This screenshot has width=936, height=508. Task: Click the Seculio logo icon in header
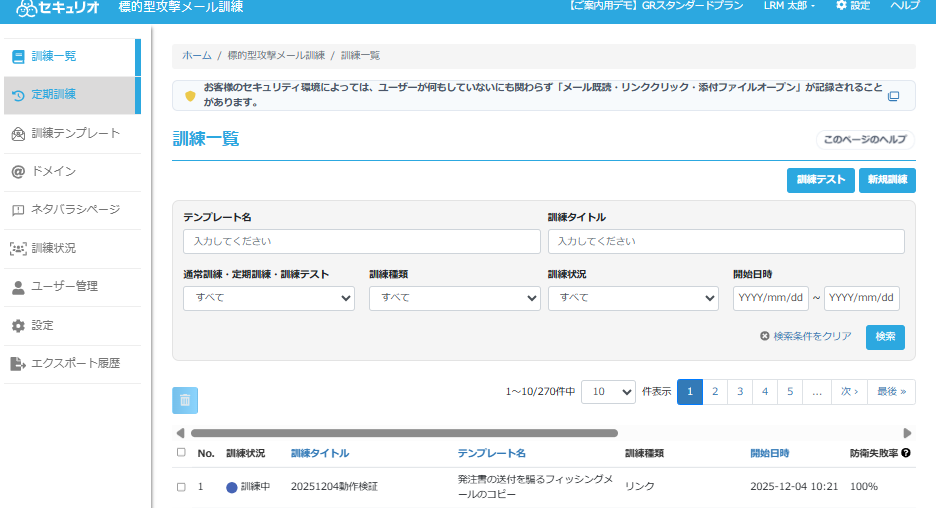(x=26, y=8)
